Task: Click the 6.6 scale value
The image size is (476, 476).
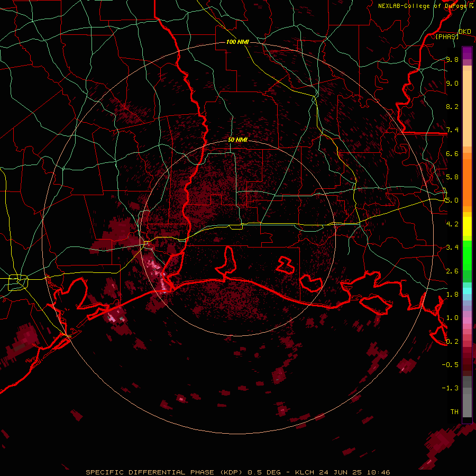Action: 452,153
